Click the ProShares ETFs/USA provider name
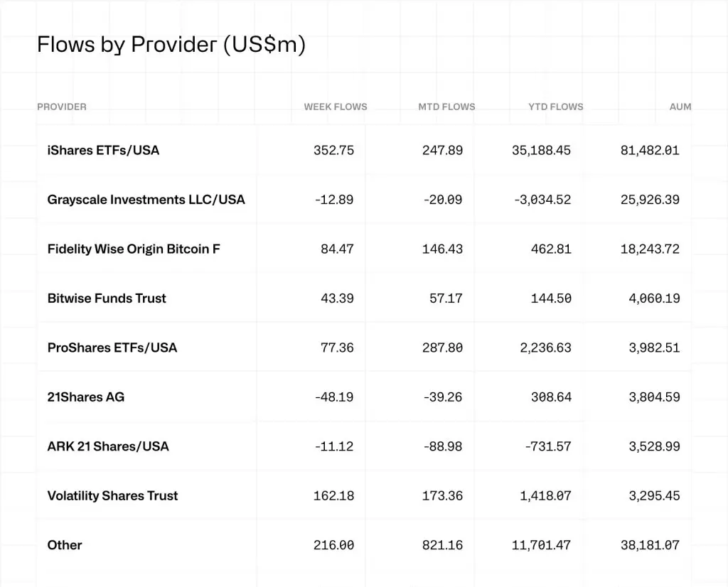This screenshot has height=587, width=728. click(x=112, y=348)
